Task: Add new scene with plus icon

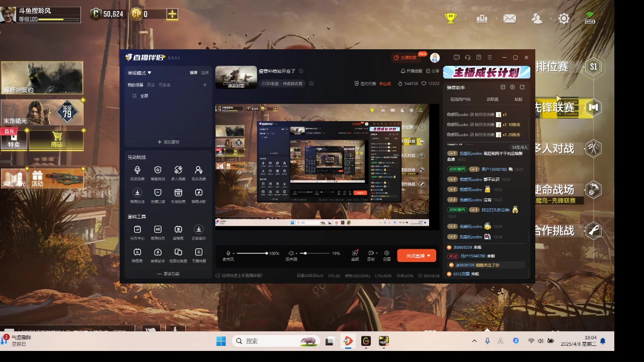Action: tap(205, 85)
